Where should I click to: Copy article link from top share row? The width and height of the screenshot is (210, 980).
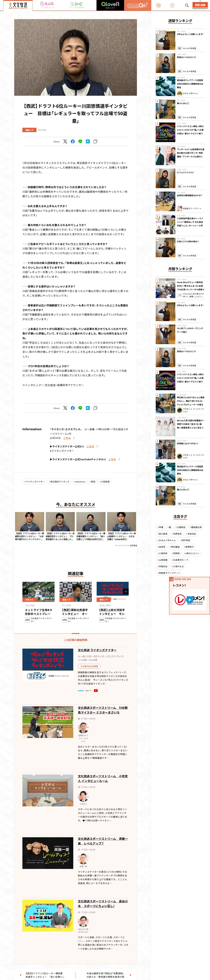pos(95,141)
